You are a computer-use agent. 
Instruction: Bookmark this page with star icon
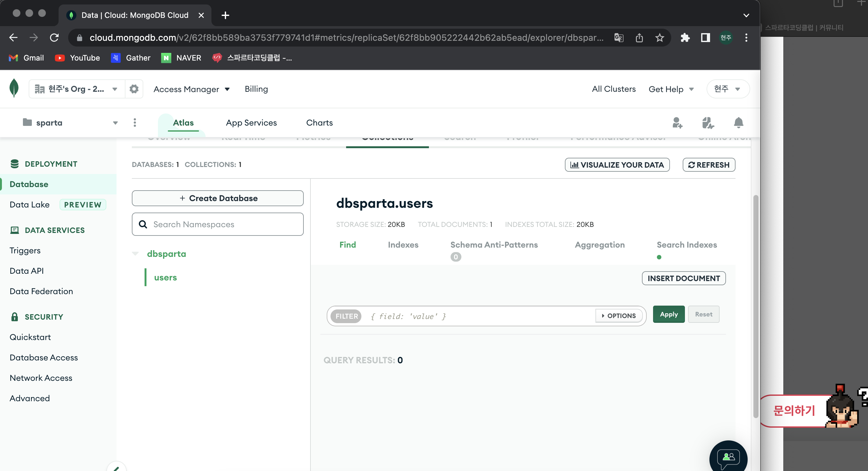point(659,37)
